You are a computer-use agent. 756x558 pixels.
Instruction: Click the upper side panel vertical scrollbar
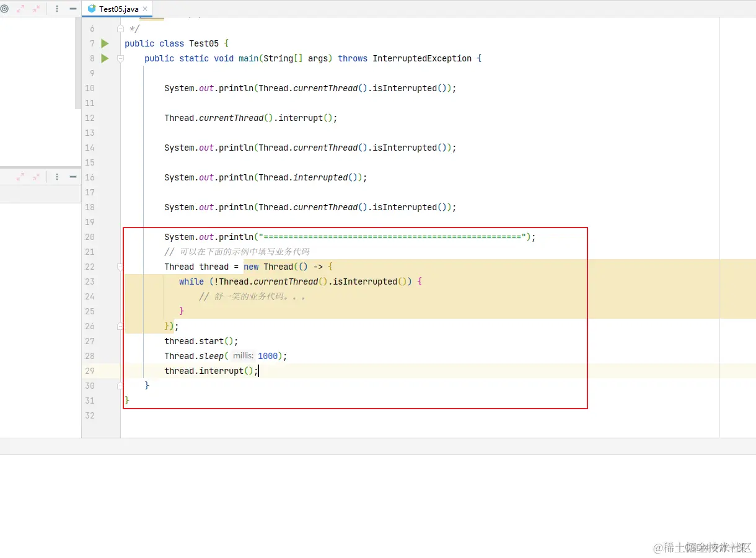pos(78,63)
